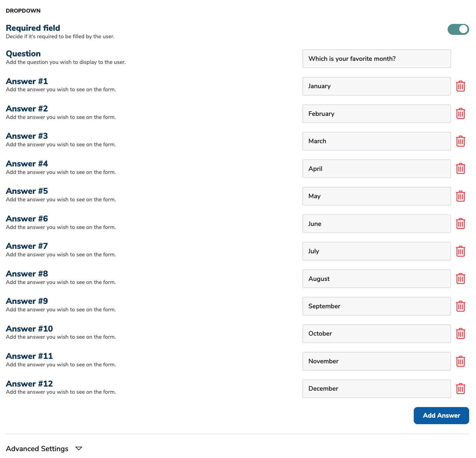This screenshot has height=458, width=476.
Task: Select the November answer input field
Action: click(376, 361)
